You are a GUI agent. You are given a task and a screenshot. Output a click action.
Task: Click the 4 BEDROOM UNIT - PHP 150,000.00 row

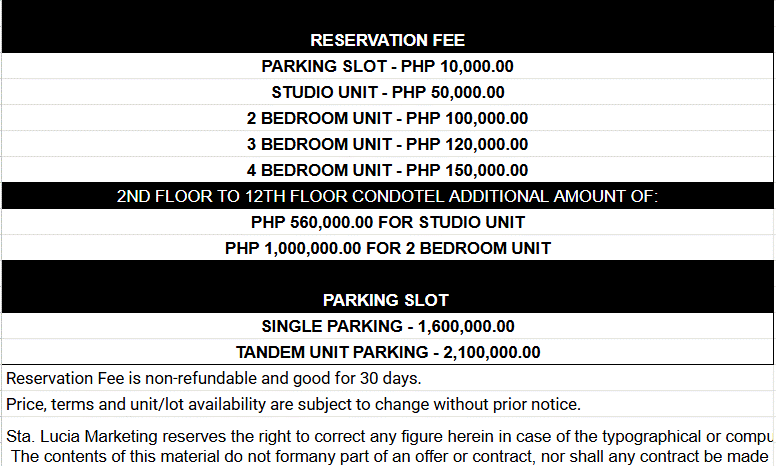coord(387,171)
